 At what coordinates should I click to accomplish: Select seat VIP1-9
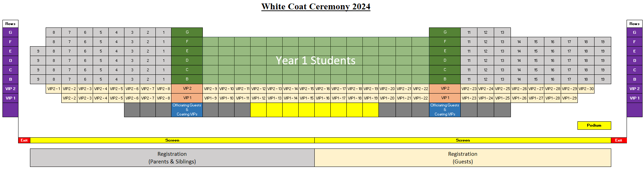[210, 98]
